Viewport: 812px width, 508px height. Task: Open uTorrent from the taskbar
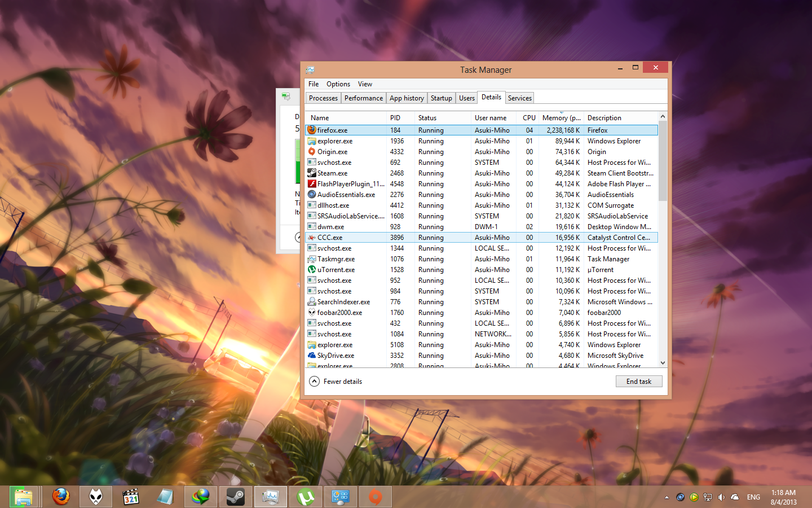point(305,497)
